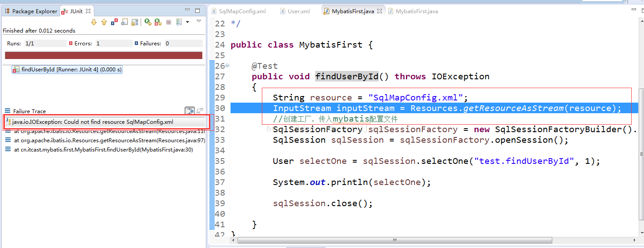This screenshot has height=248, width=644.
Task: Click sqlSession.close() on line 39
Action: [323, 204]
